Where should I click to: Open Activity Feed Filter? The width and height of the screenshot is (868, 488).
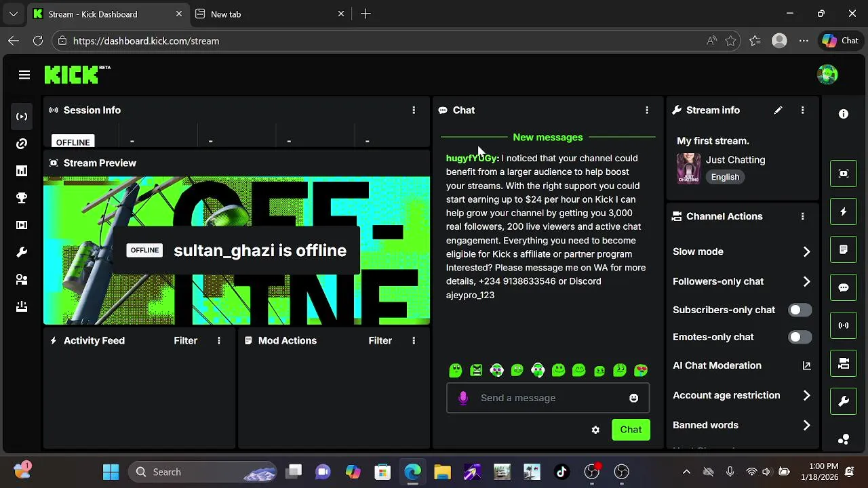pyautogui.click(x=185, y=340)
